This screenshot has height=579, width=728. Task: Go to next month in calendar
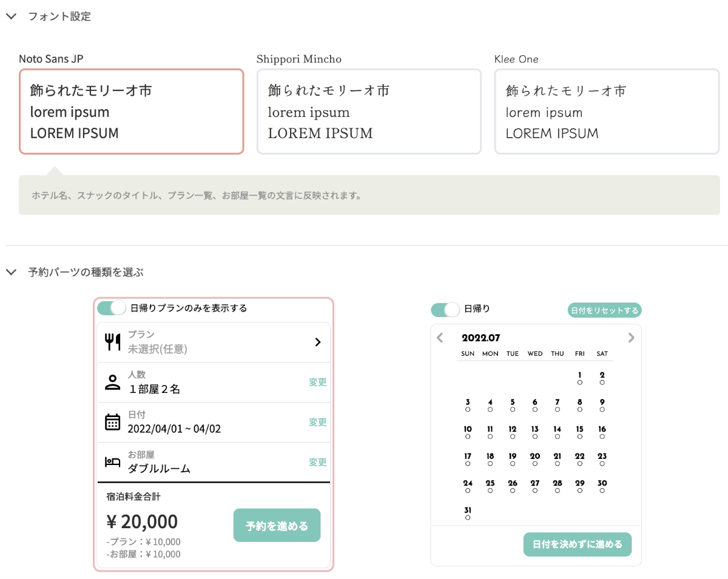[631, 338]
